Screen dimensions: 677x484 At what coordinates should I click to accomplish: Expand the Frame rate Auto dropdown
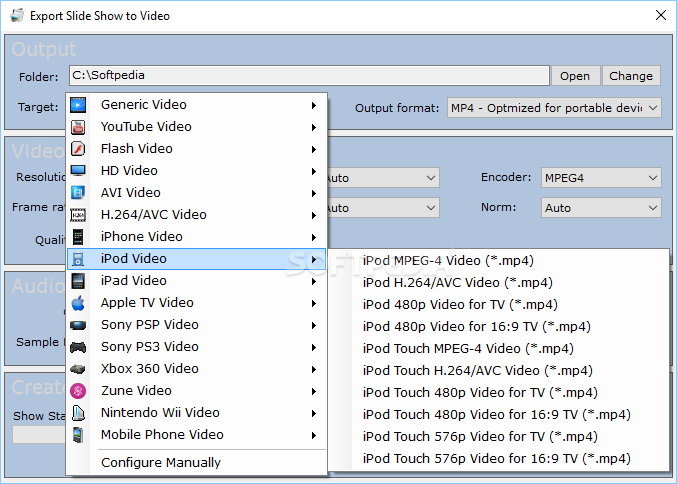[383, 208]
